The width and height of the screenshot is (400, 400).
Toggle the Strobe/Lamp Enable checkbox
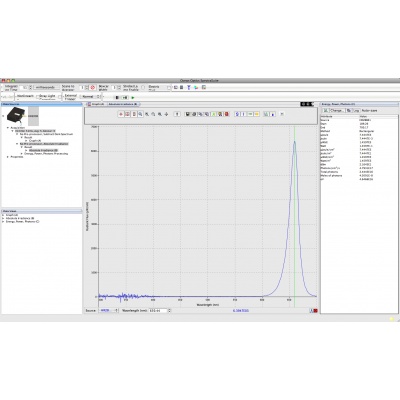(143, 87)
